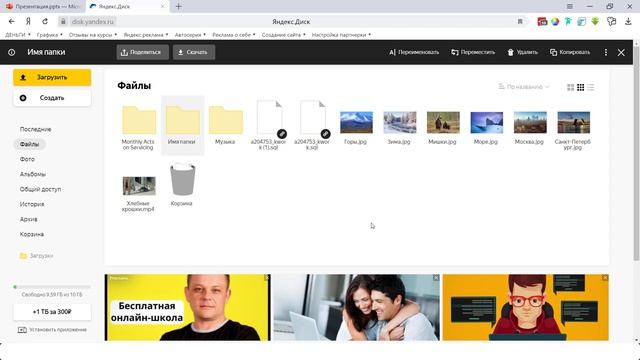Switch to Презентация.pptx browser tab
The height and width of the screenshot is (360, 640).
pyautogui.click(x=43, y=7)
